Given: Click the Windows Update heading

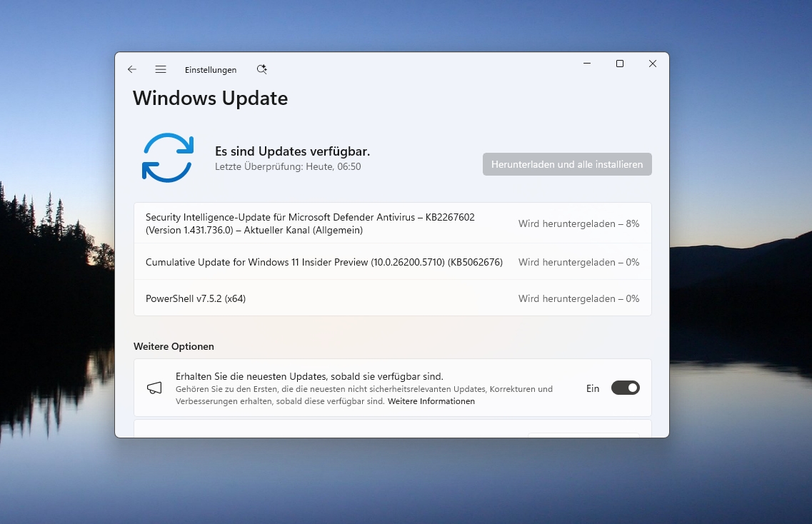Looking at the screenshot, I should coord(210,99).
